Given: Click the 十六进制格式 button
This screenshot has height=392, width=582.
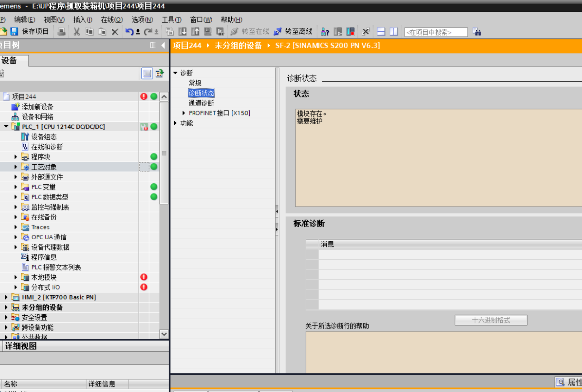Looking at the screenshot, I should pyautogui.click(x=491, y=320).
